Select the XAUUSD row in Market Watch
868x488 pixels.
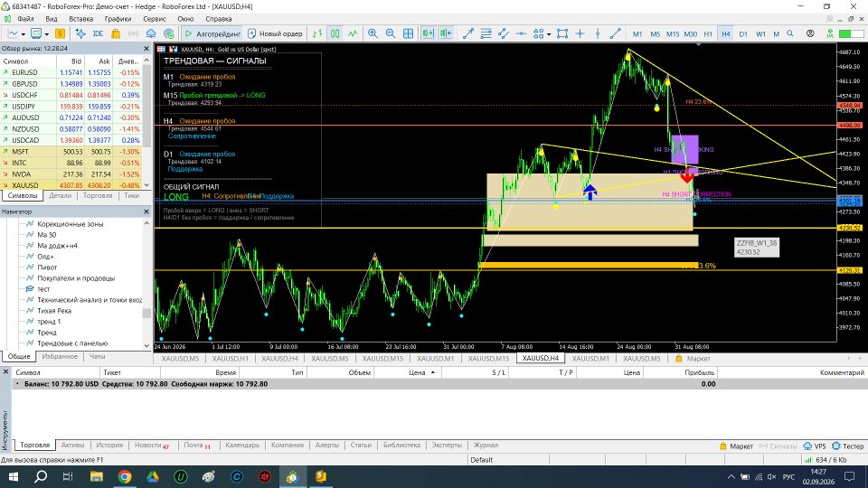coord(71,185)
